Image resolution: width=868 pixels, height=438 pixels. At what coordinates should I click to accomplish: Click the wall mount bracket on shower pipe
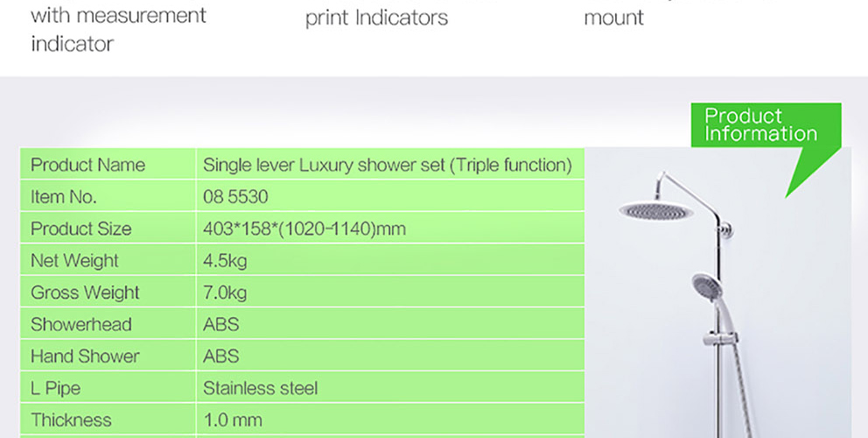point(724,231)
